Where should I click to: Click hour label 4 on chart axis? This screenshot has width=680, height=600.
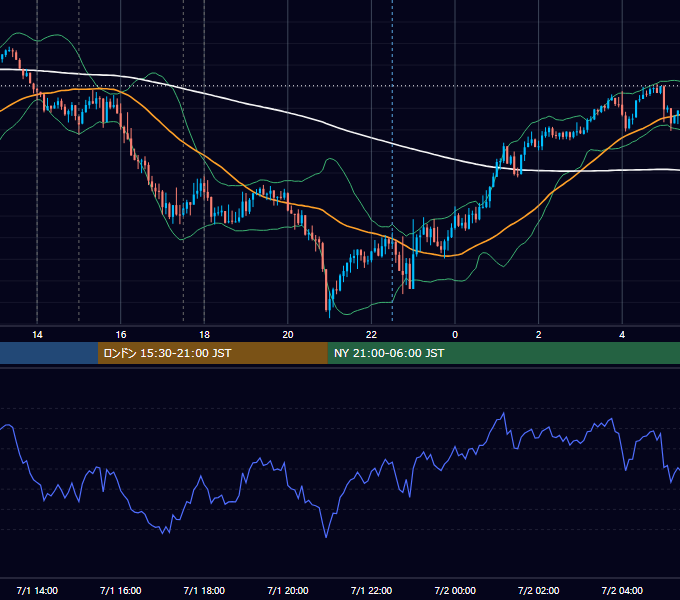click(622, 335)
